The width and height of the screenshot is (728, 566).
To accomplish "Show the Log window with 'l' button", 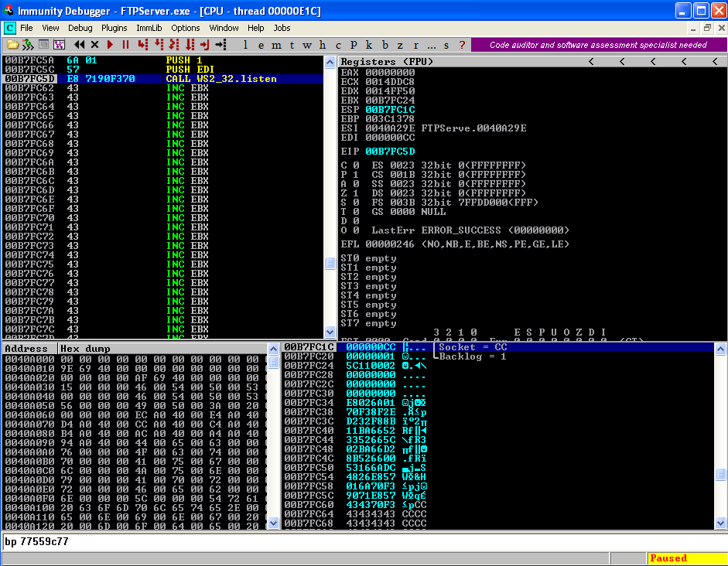I will coord(245,45).
